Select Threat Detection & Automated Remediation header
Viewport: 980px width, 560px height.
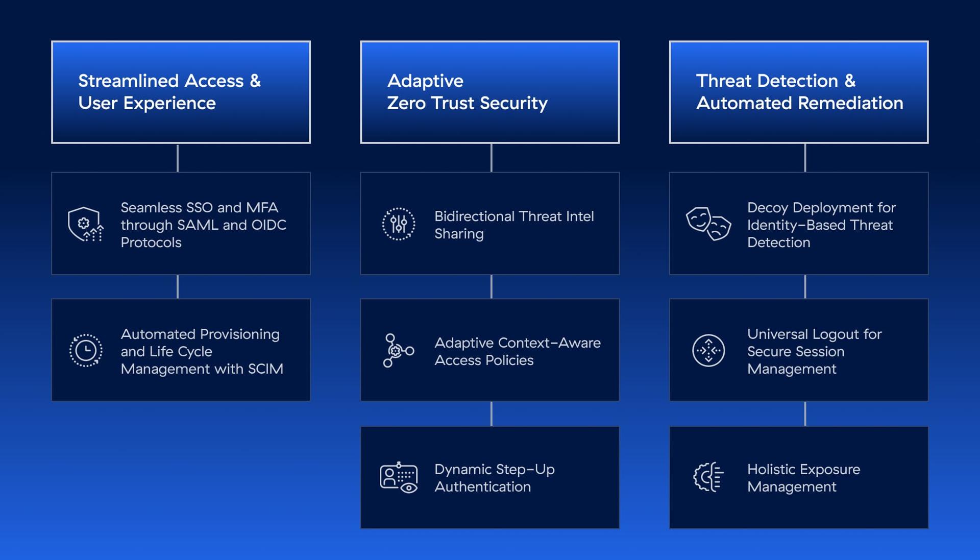tap(798, 92)
